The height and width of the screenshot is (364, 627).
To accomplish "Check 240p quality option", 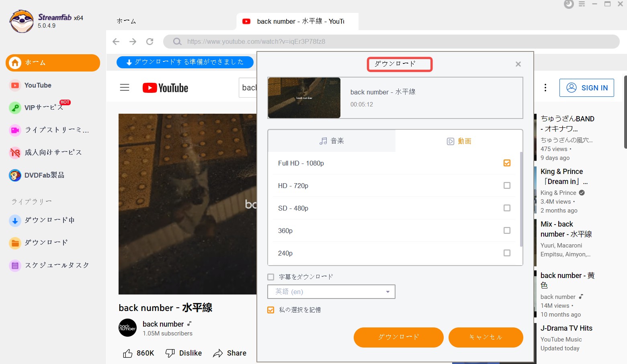I will click(x=507, y=253).
